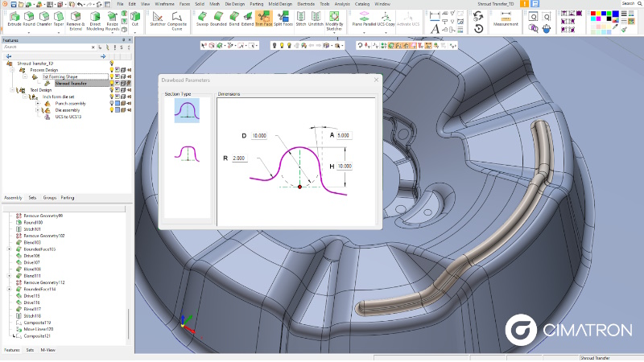
Task: Switch to the Sets tab beside Assembly
Action: coord(32,198)
